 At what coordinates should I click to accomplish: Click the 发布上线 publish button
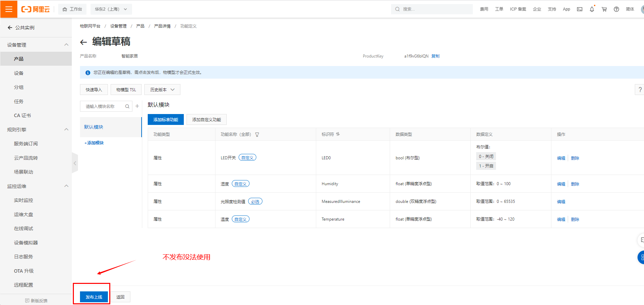tap(94, 297)
